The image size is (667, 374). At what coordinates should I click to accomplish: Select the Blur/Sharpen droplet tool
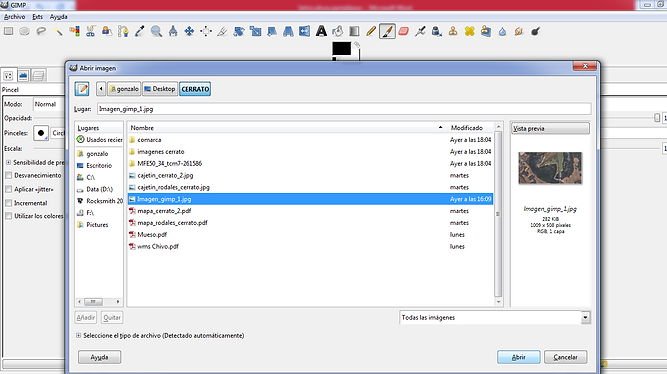(x=502, y=31)
